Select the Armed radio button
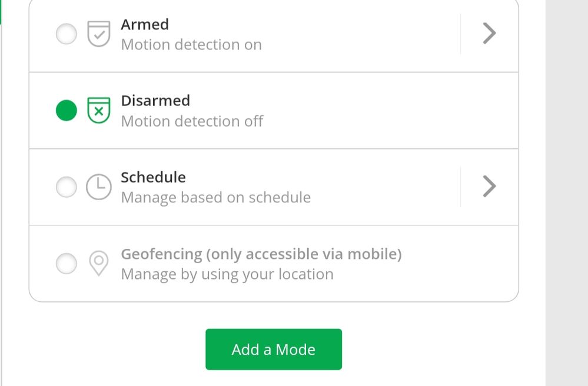Screen dimensions: 588x386 point(67,34)
